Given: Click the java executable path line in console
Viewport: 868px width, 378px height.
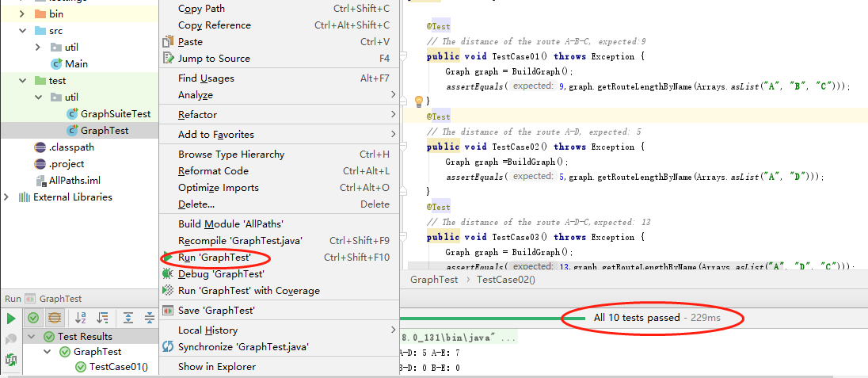Looking at the screenshot, I should pos(459,337).
